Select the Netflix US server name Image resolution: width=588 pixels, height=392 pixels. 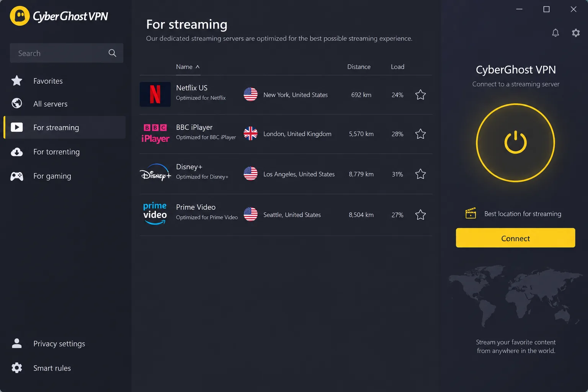(192, 88)
